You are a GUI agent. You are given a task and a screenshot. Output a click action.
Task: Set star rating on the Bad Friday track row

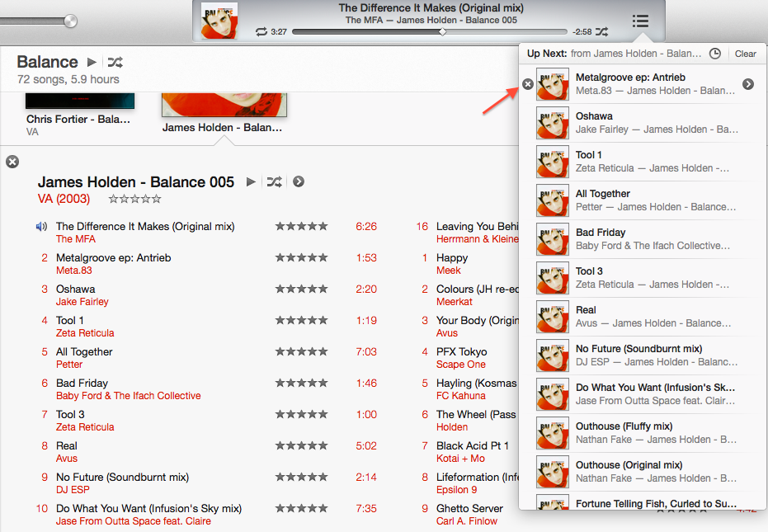(x=301, y=383)
